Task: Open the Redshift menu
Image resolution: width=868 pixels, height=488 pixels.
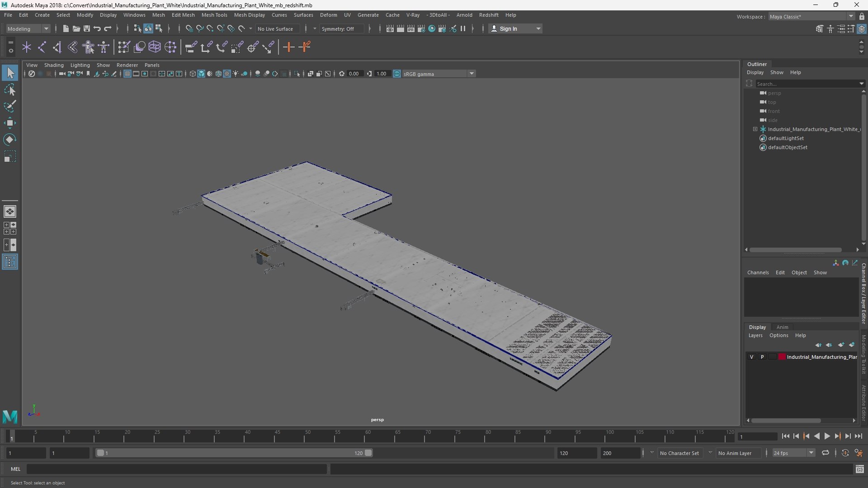Action: tap(488, 15)
